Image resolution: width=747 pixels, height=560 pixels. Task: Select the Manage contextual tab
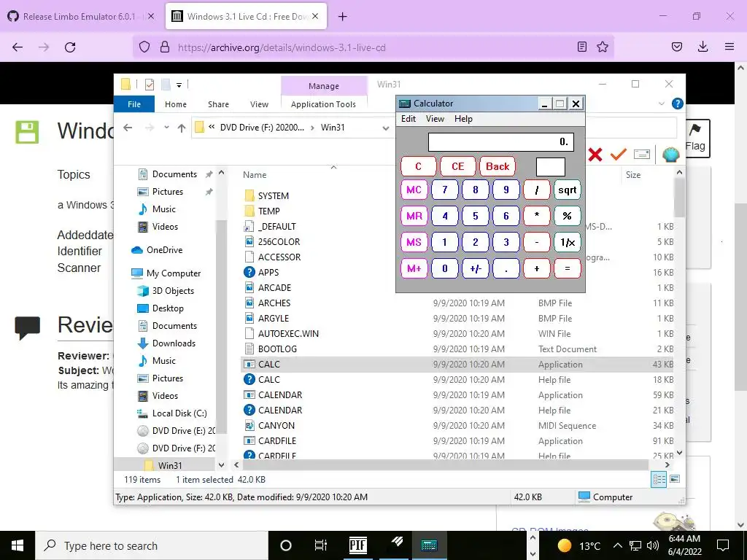(x=324, y=86)
